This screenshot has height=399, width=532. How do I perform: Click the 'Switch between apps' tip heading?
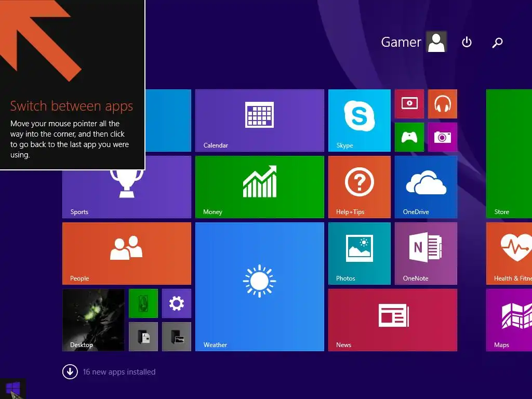[x=71, y=106]
